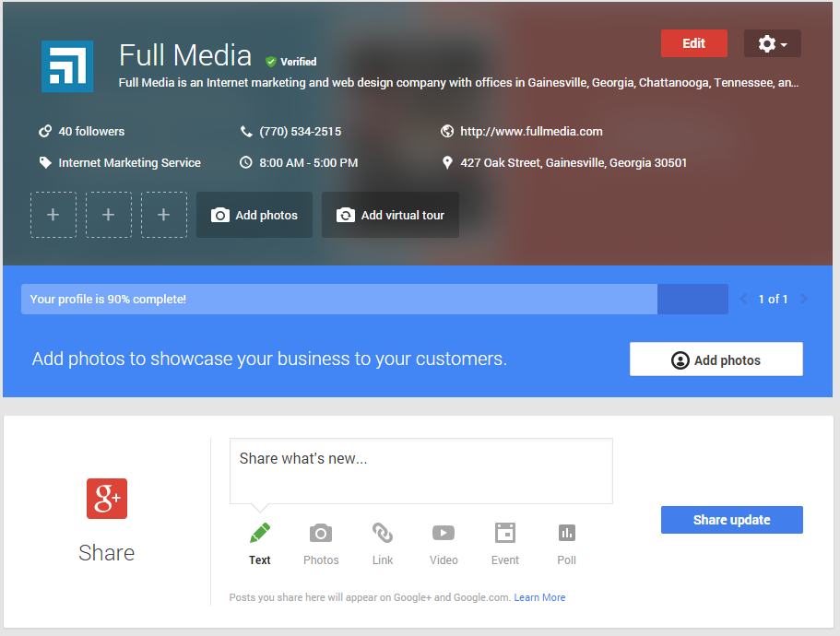The width and height of the screenshot is (840, 636).
Task: Click the blue Share update button
Action: (x=732, y=520)
